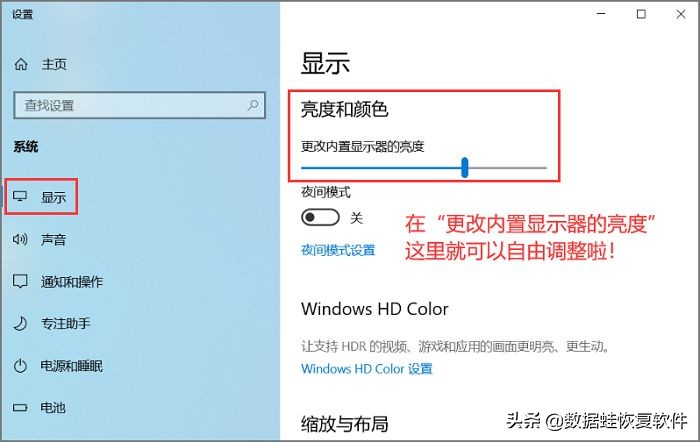Click the speaker icon for 声音
Screen dimensions: 700x442
(20, 239)
